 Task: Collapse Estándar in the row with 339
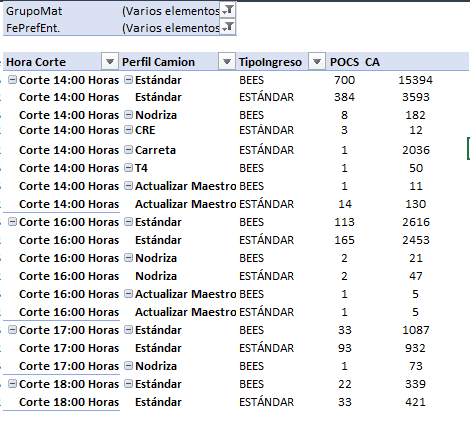coord(128,384)
